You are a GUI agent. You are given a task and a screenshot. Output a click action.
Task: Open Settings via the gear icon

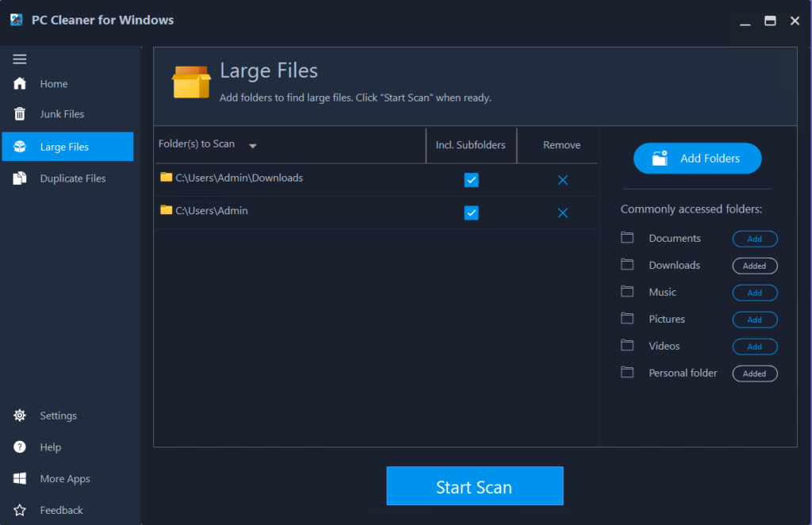19,415
